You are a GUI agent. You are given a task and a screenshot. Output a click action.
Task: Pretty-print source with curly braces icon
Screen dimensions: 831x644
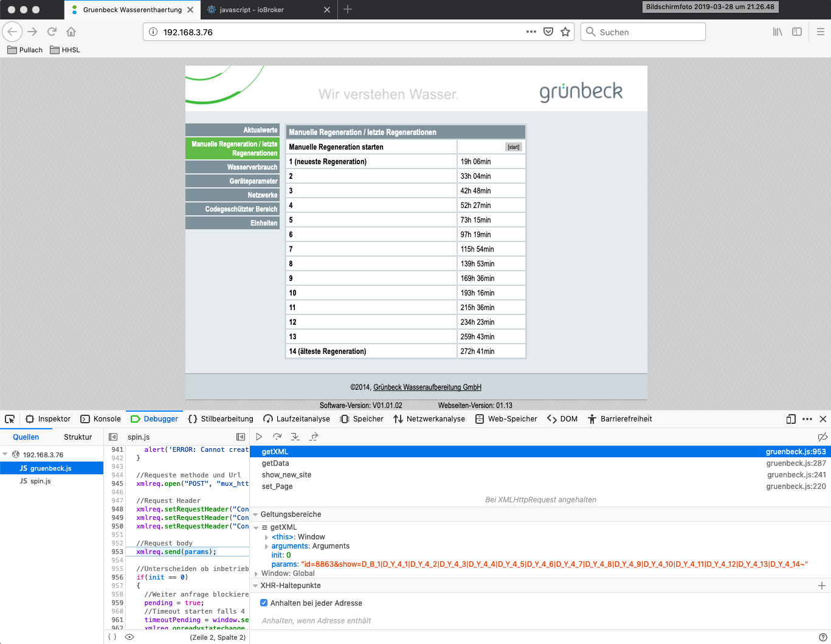pyautogui.click(x=112, y=637)
